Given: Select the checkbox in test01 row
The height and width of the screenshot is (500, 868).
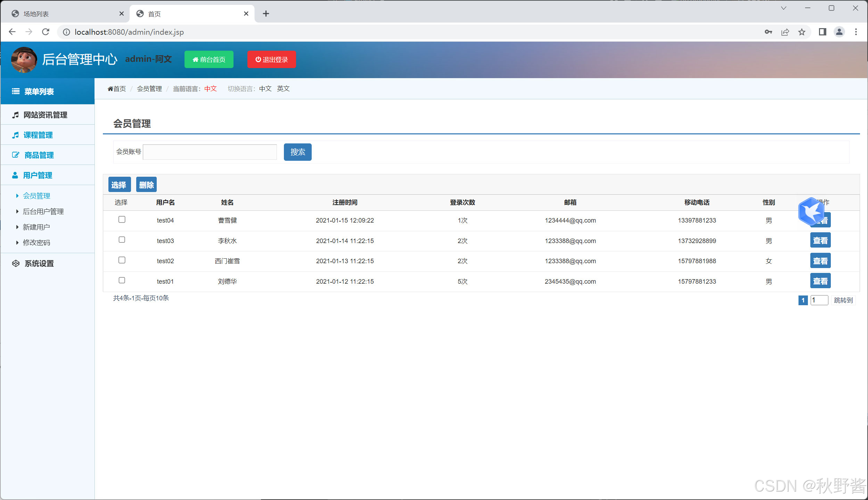Looking at the screenshot, I should (x=122, y=280).
